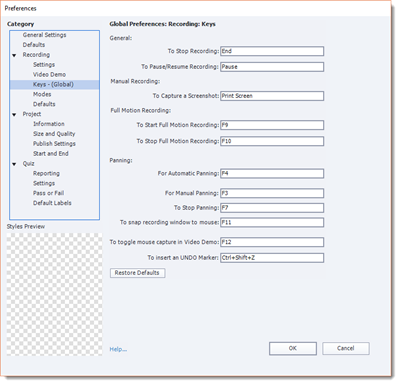Confirm preferences with OK button

293,348
